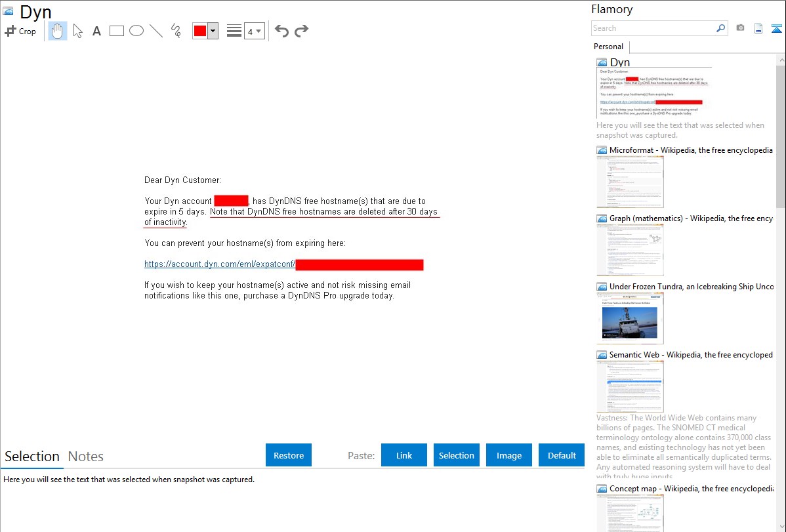The height and width of the screenshot is (532, 786).
Task: Click the line thickness icon
Action: (x=234, y=31)
